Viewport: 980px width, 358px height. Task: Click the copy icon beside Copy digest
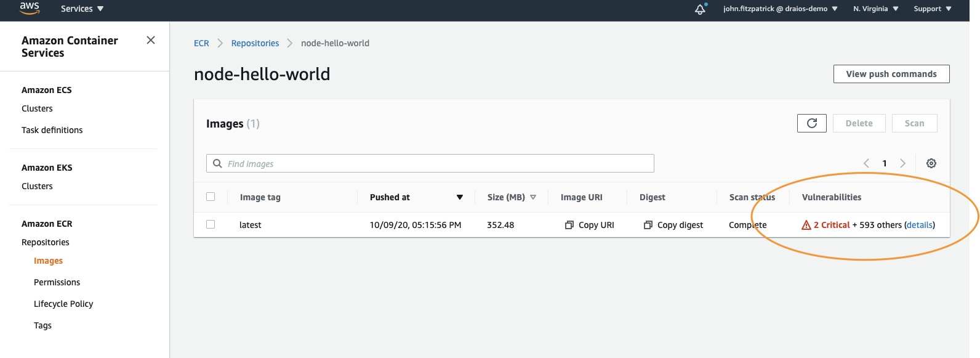(x=648, y=225)
